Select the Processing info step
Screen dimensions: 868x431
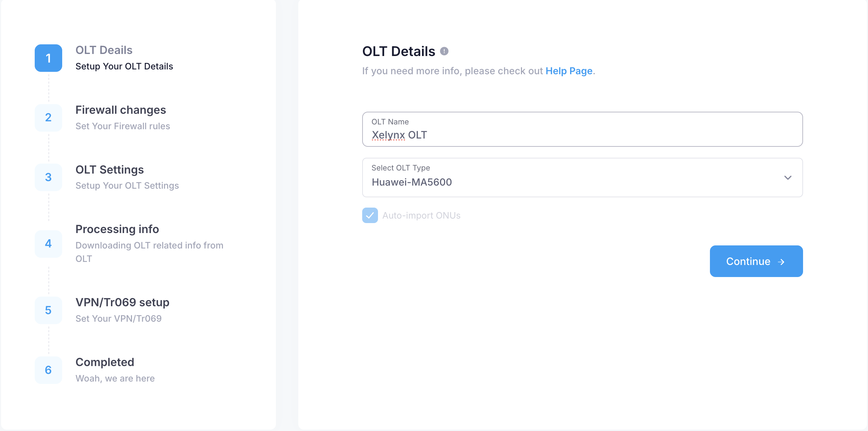117,229
